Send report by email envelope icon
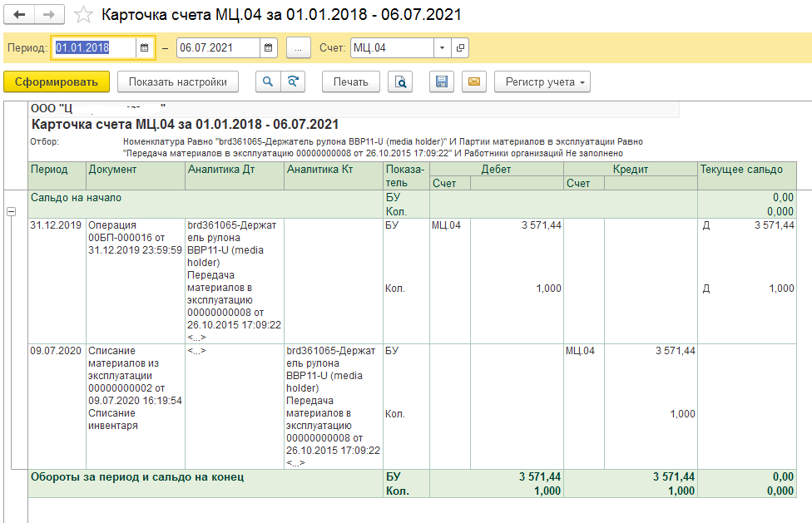The image size is (812, 523). (x=474, y=81)
